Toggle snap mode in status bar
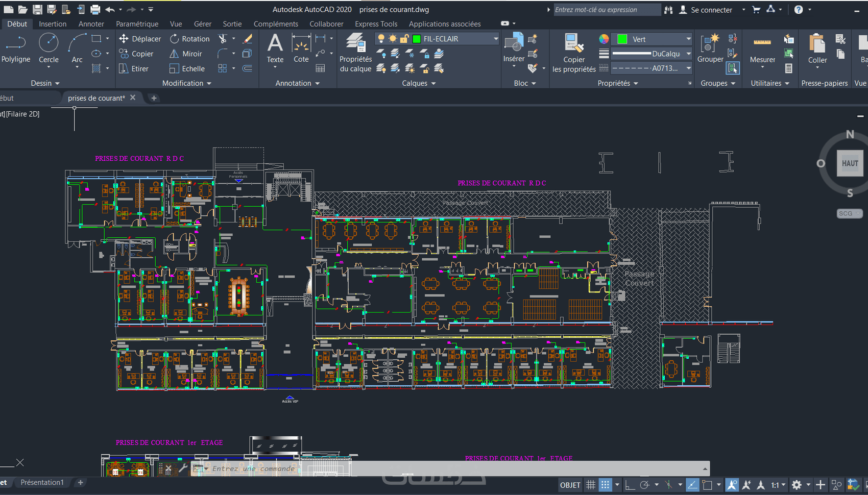The image size is (868, 495). pyautogui.click(x=605, y=485)
